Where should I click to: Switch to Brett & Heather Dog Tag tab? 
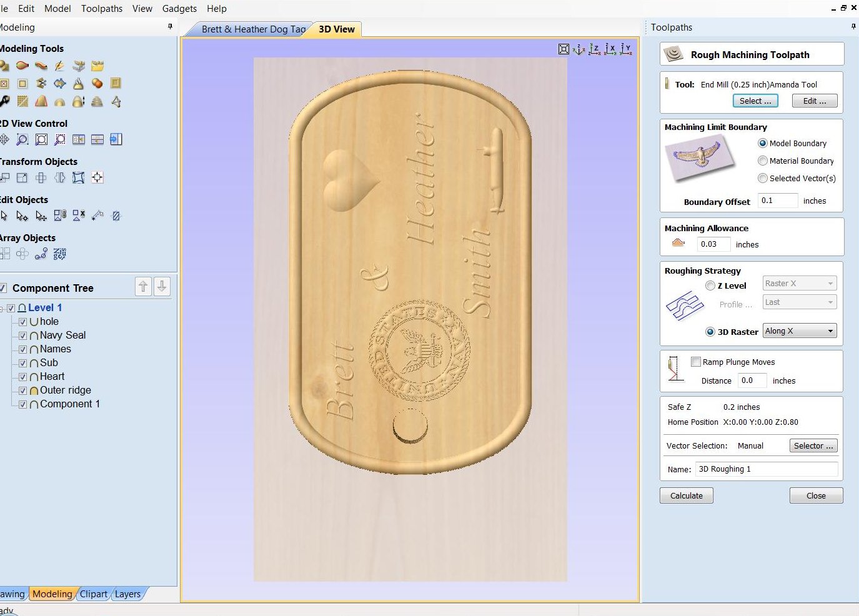pos(253,29)
